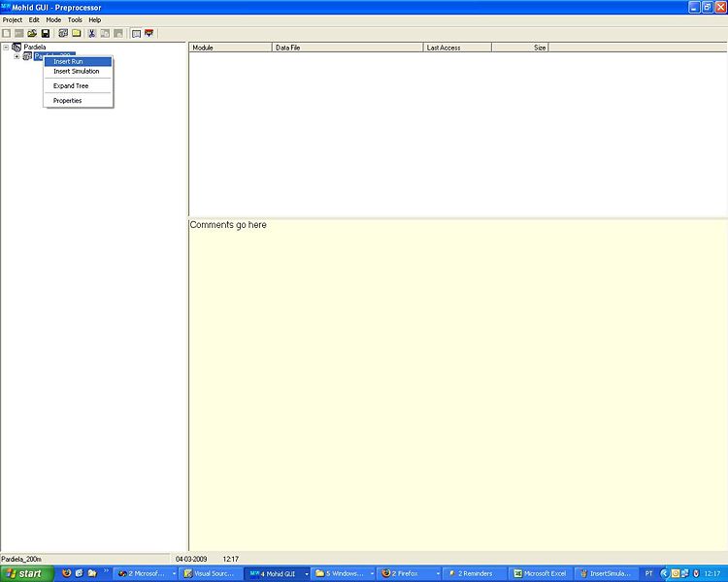This screenshot has width=728, height=582.
Task: Click the Pardiela_200m status bar text
Action: (21, 559)
